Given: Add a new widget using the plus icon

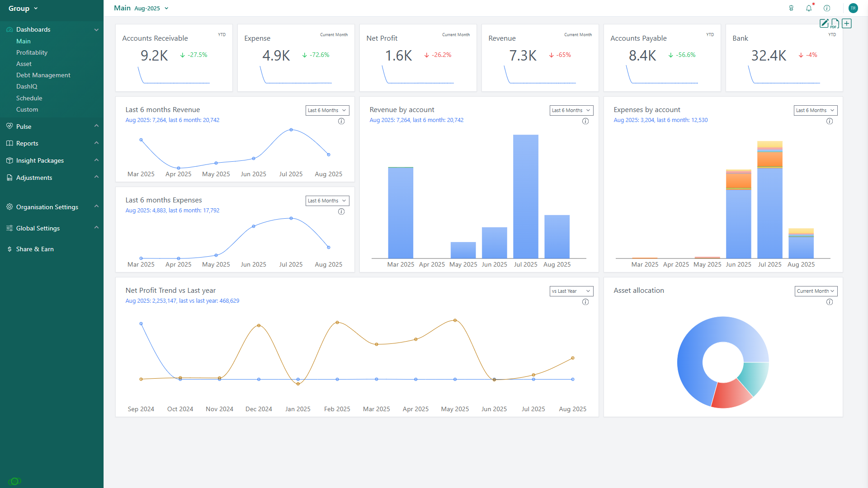Looking at the screenshot, I should 846,23.
